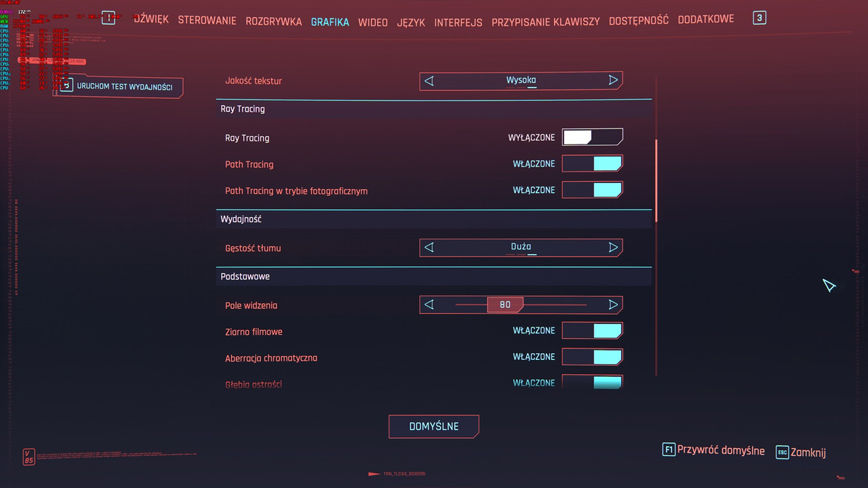Decrease Pole widzenia with left arrow

pos(429,304)
